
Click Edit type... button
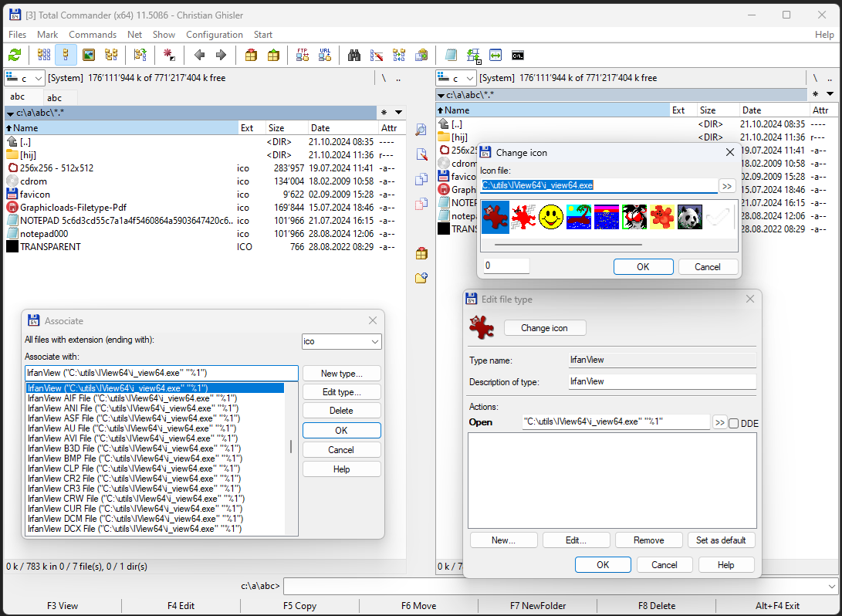point(342,392)
